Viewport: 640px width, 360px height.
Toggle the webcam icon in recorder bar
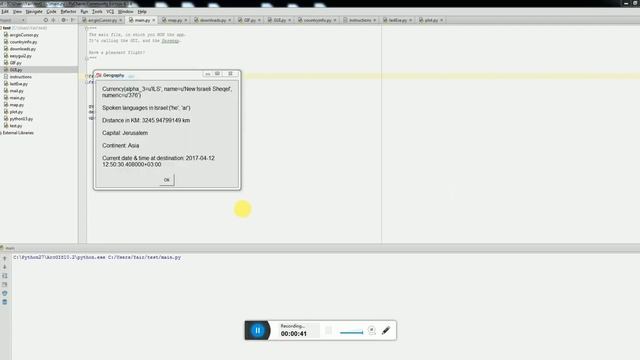pyautogui.click(x=372, y=330)
